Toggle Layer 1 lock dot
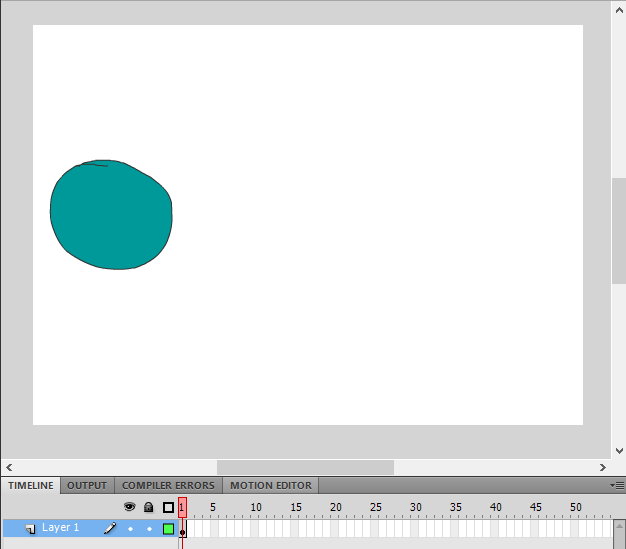This screenshot has width=626, height=549. [x=149, y=529]
